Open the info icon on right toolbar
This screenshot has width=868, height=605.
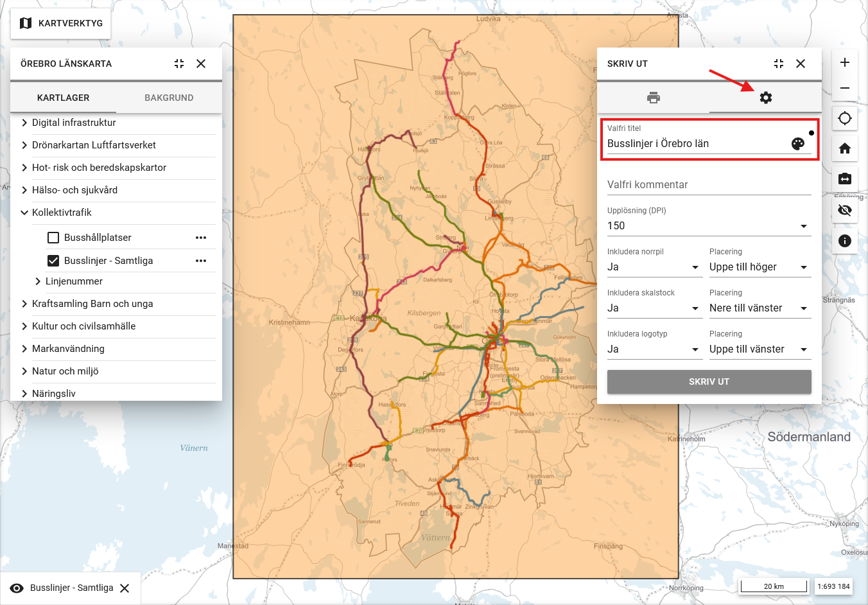pyautogui.click(x=845, y=241)
